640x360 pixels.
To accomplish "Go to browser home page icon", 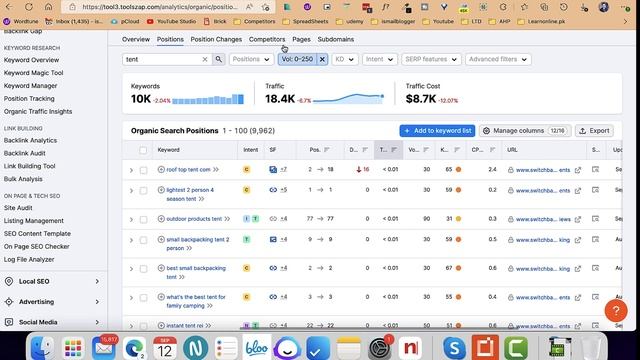I will click(x=48, y=7).
